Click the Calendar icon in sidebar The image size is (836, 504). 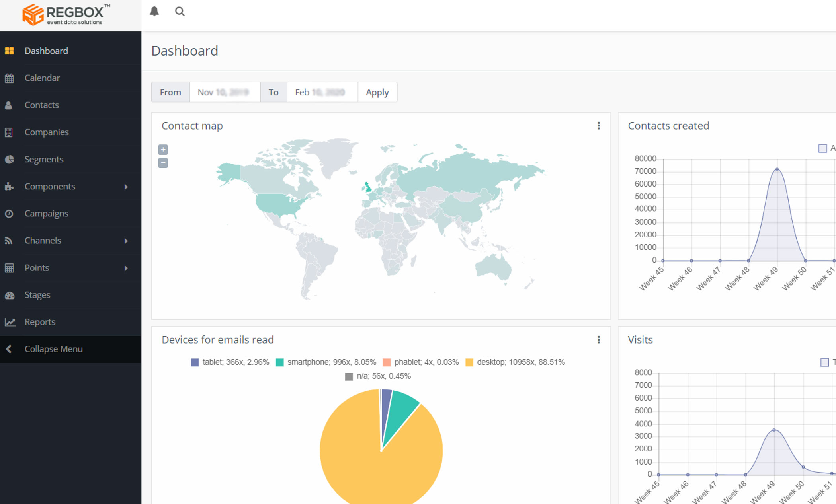(x=10, y=78)
